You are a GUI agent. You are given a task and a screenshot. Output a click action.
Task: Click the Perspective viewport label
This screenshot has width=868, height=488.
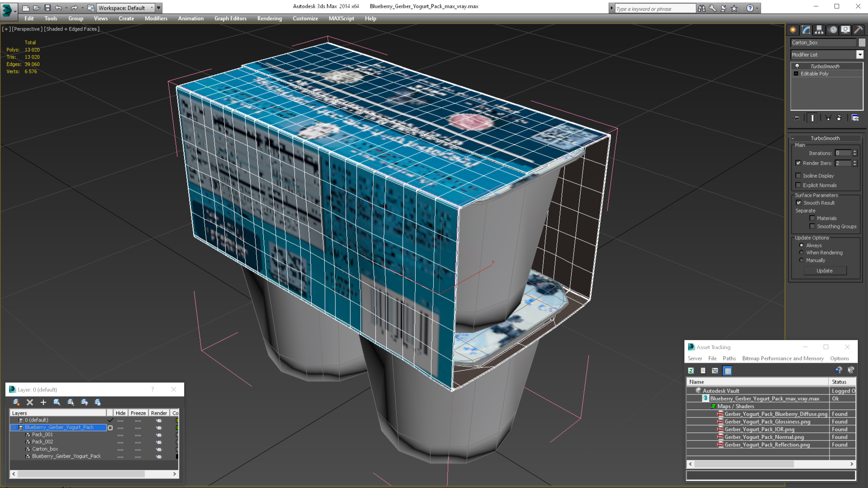[x=27, y=29]
